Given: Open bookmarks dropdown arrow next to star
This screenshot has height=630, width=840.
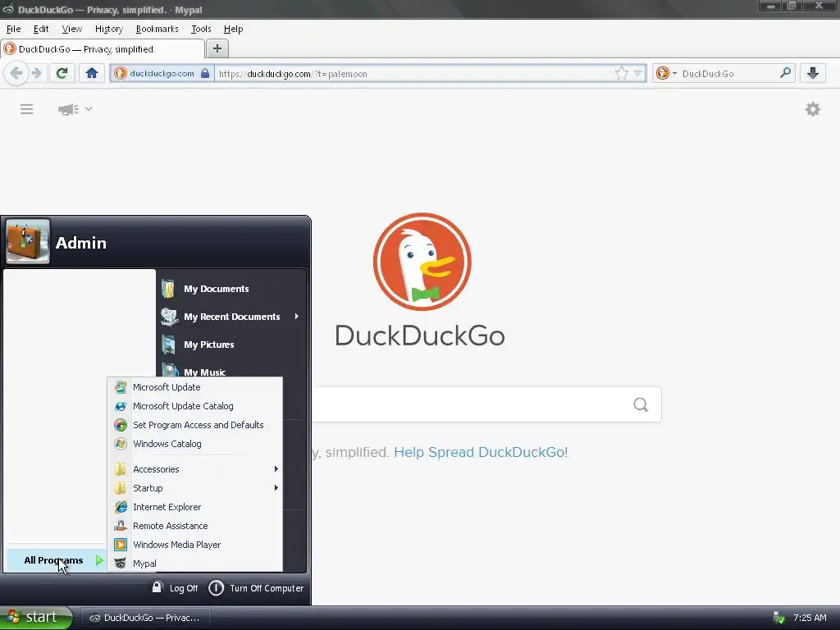Looking at the screenshot, I should point(637,73).
